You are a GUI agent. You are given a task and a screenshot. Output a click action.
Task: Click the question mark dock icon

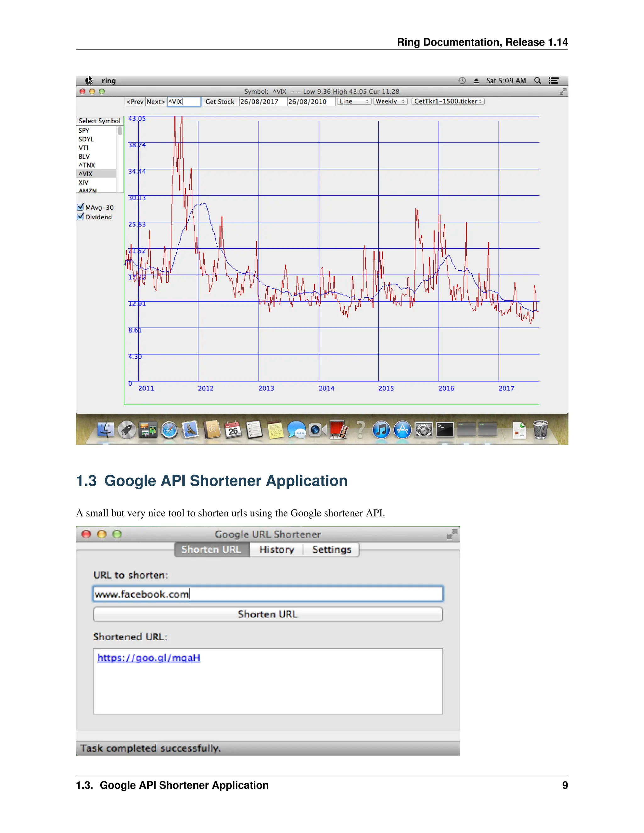360,429
